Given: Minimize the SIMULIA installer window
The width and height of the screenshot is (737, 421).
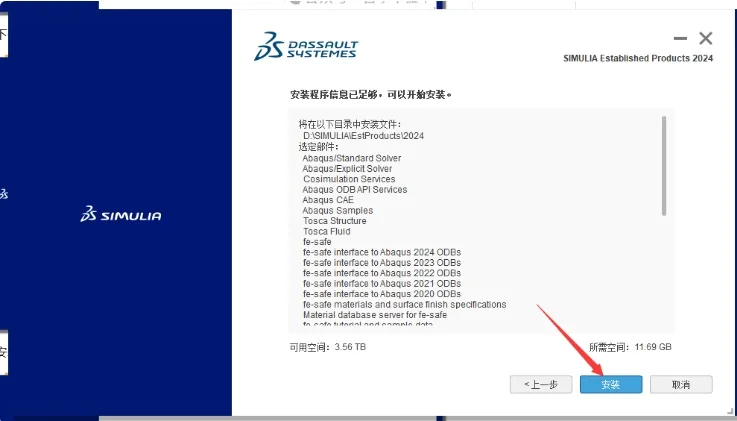Looking at the screenshot, I should click(680, 39).
